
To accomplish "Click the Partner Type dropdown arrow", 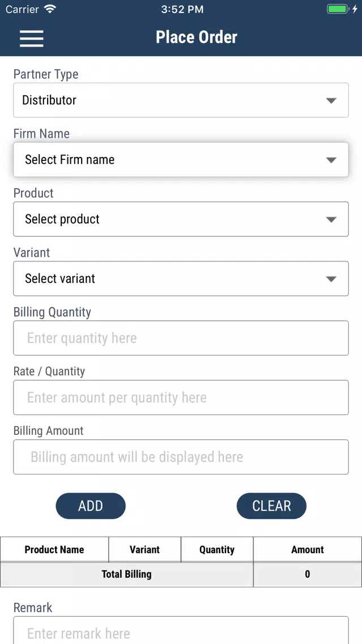I will point(331,101).
